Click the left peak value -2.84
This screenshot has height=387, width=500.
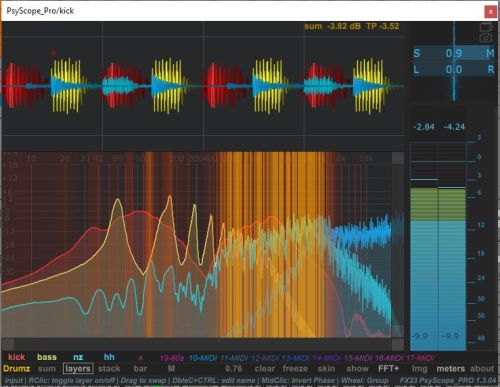click(424, 127)
